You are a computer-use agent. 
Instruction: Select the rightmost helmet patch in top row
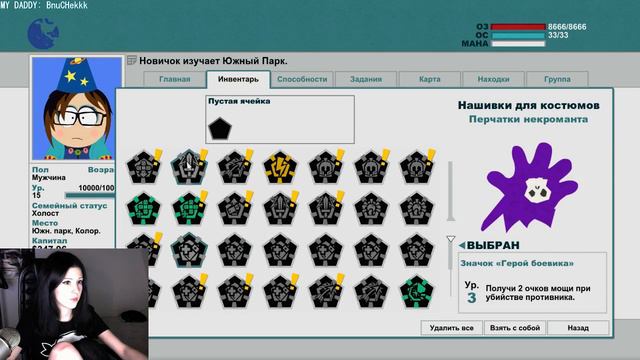point(416,167)
